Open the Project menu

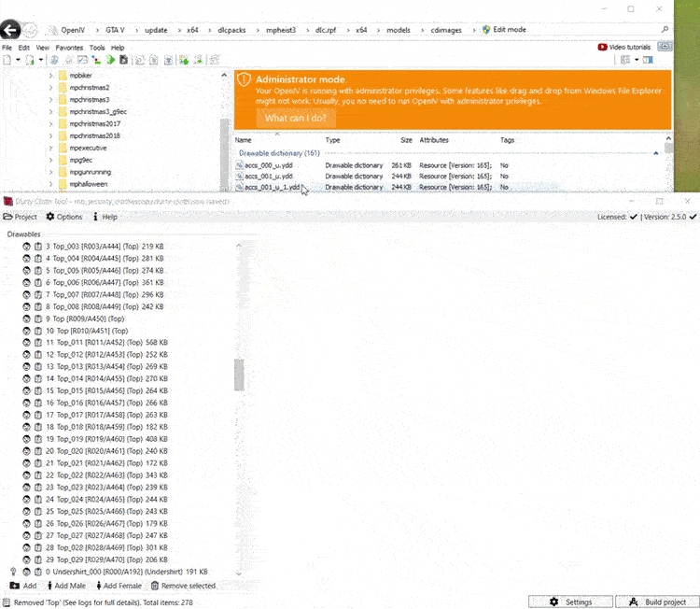click(x=21, y=217)
